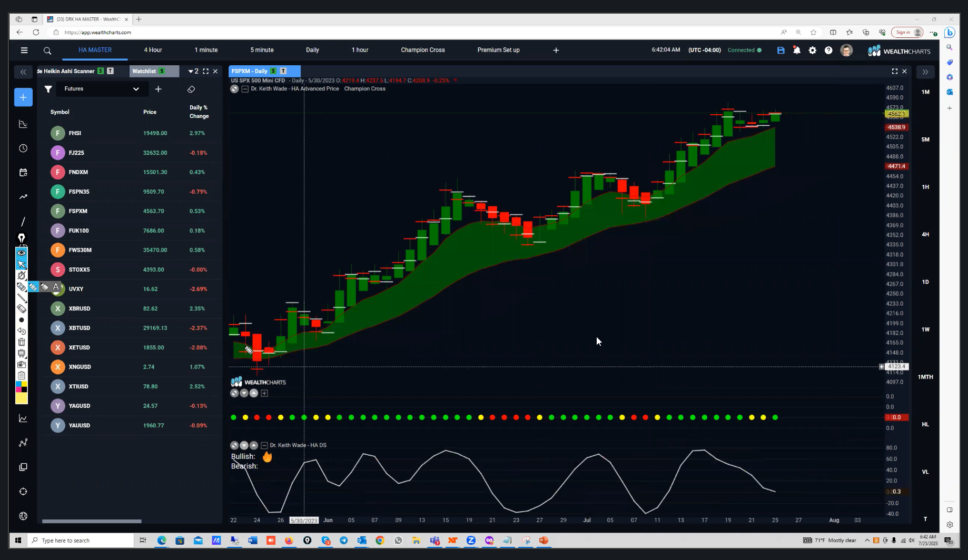The image size is (968, 560).
Task: Clear the watchlist with the eraser icon
Action: (191, 89)
